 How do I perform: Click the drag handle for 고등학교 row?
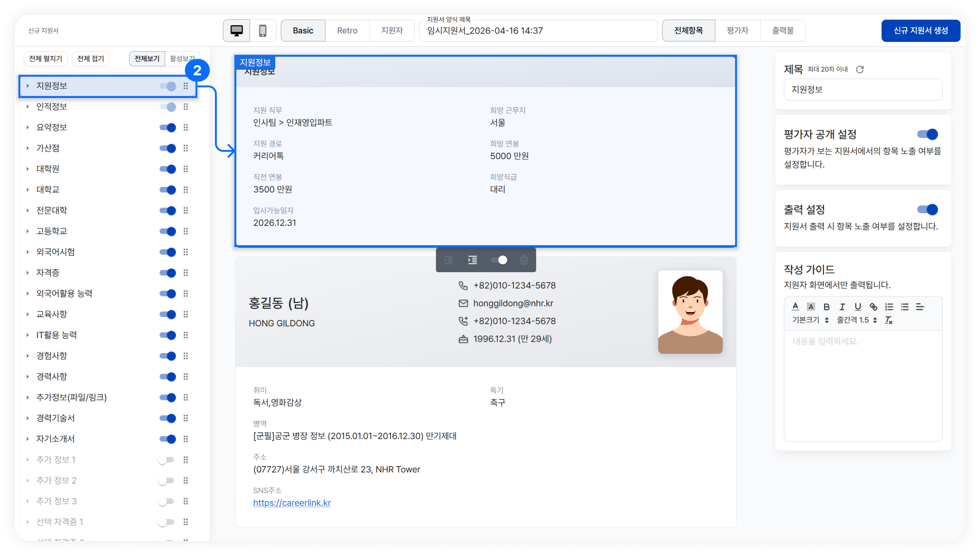coord(186,231)
